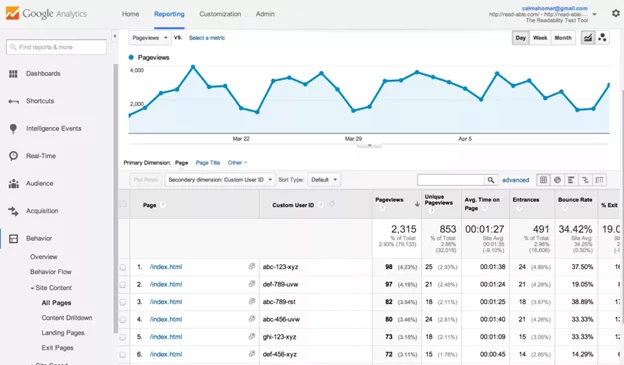Open the Other primary dimension dropdown
The image size is (624, 365).
tap(237, 163)
